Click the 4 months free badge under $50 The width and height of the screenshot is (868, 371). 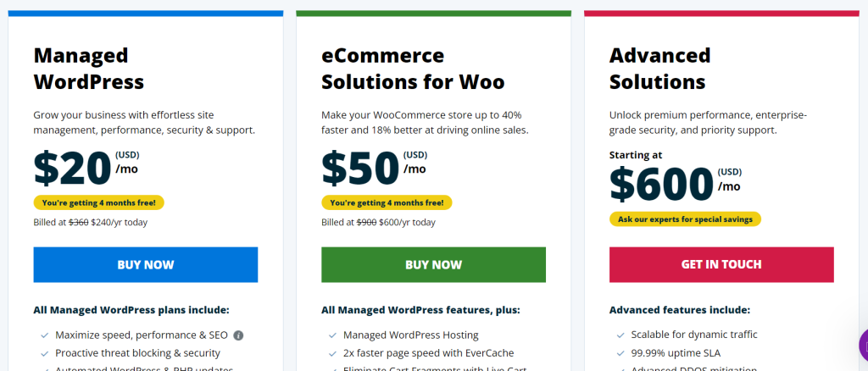click(387, 202)
